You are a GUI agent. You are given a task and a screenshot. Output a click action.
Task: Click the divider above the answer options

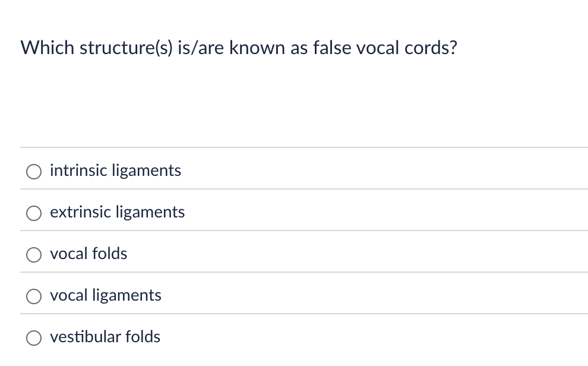[297, 148]
